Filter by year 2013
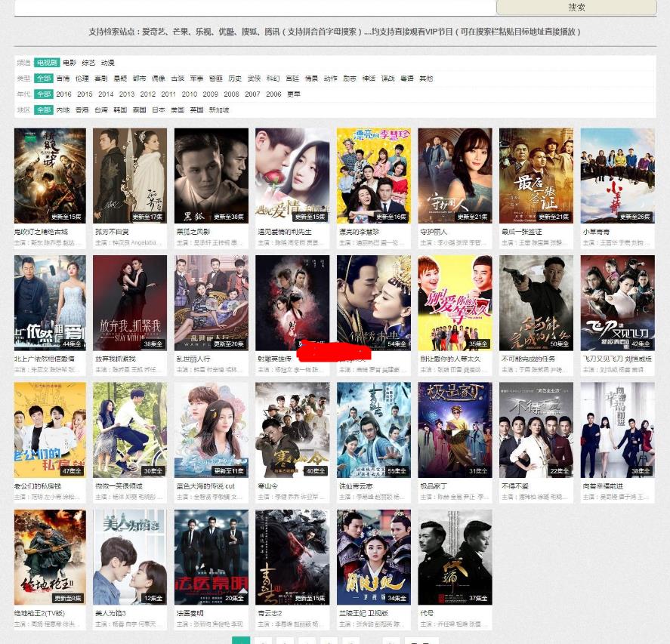This screenshot has height=644, width=670. pyautogui.click(x=126, y=94)
